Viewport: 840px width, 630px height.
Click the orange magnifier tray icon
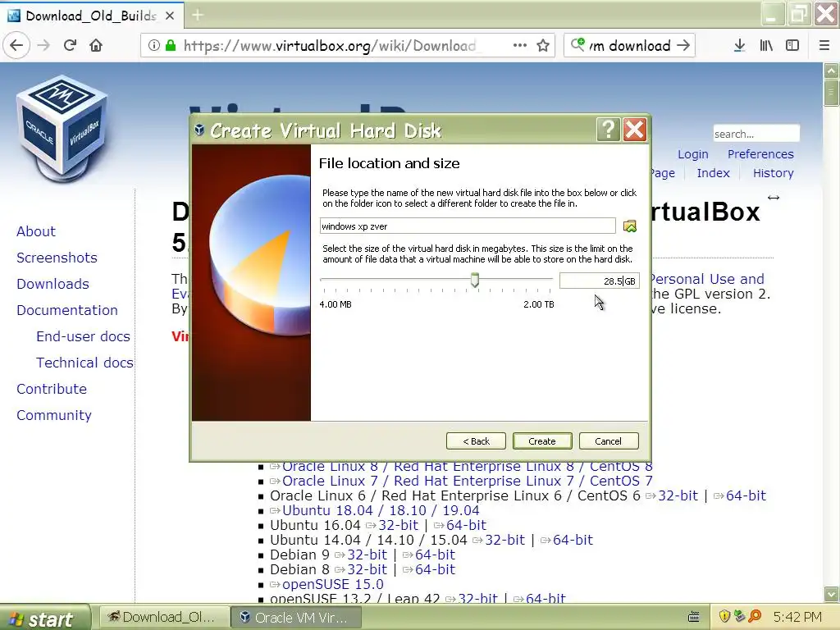click(x=755, y=617)
